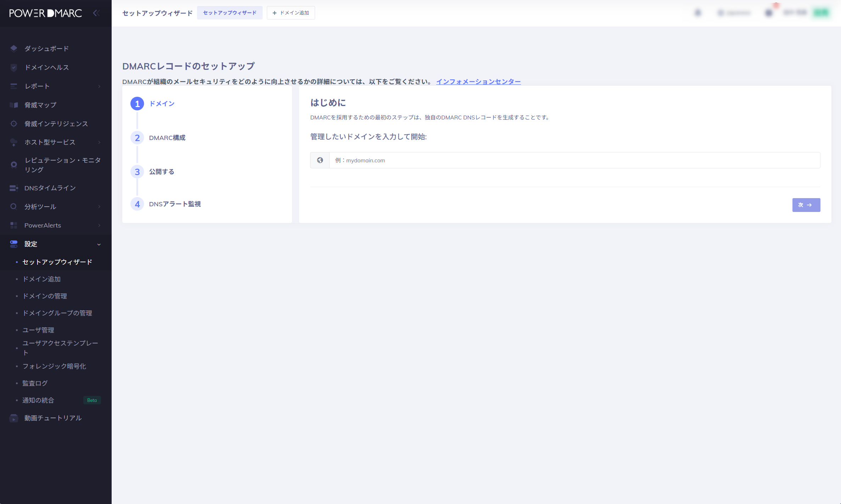841x504 pixels.
Task: Select the DNSタイムライン icon
Action: tap(13, 188)
